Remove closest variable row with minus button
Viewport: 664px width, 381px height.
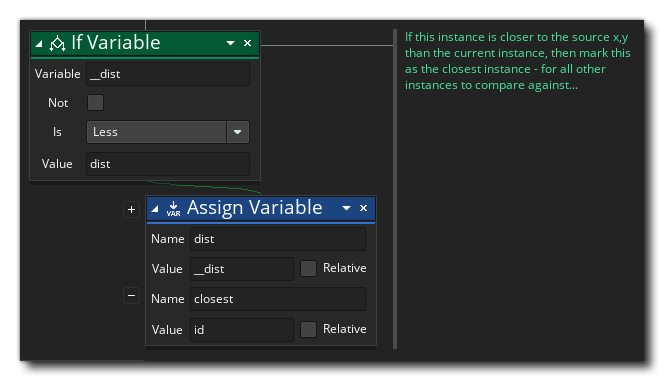pyautogui.click(x=131, y=295)
